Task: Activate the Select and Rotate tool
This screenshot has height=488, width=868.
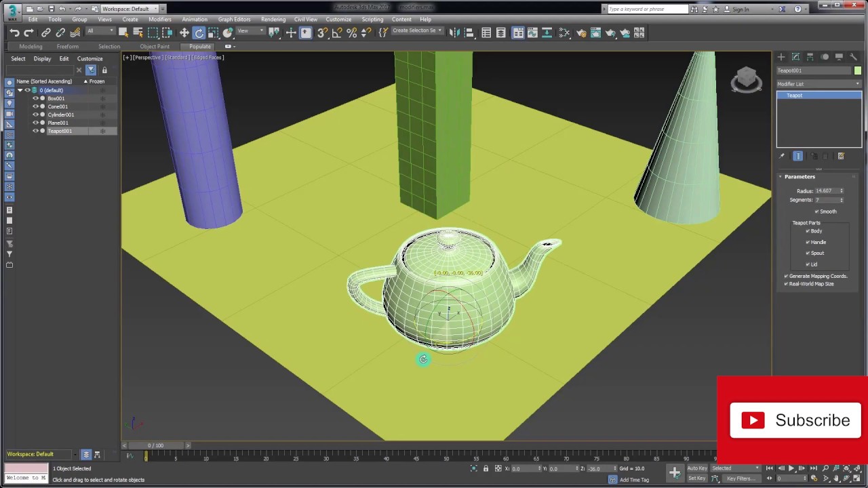Action: coord(199,33)
